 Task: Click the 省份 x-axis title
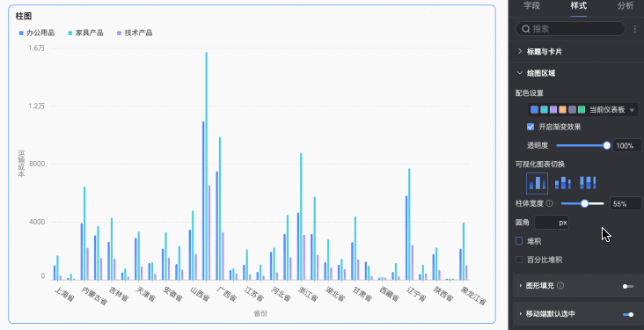point(260,313)
